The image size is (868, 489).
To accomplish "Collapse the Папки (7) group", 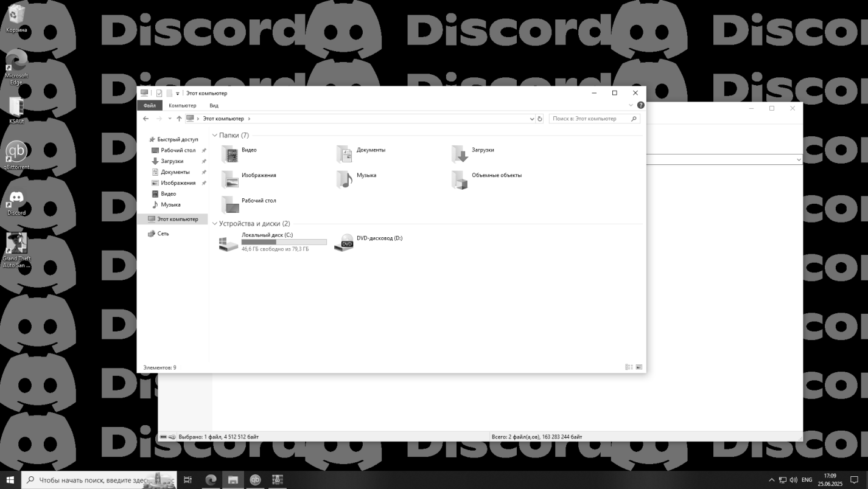I will click(215, 135).
